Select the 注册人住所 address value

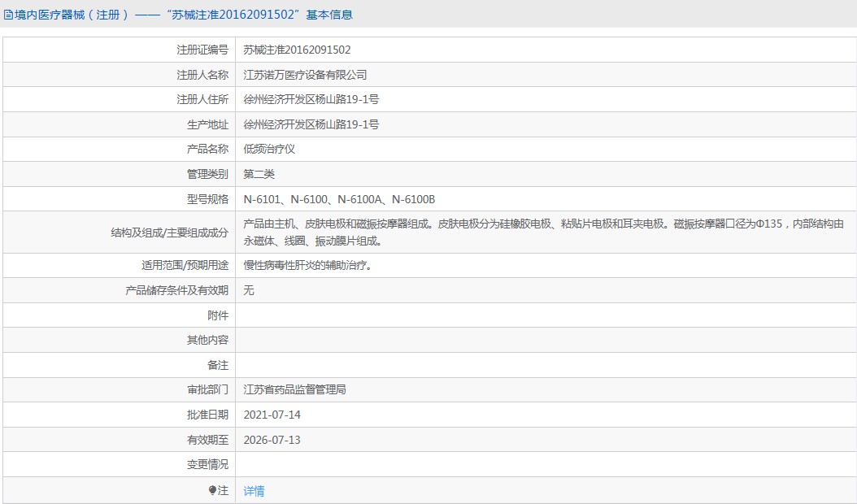point(311,99)
